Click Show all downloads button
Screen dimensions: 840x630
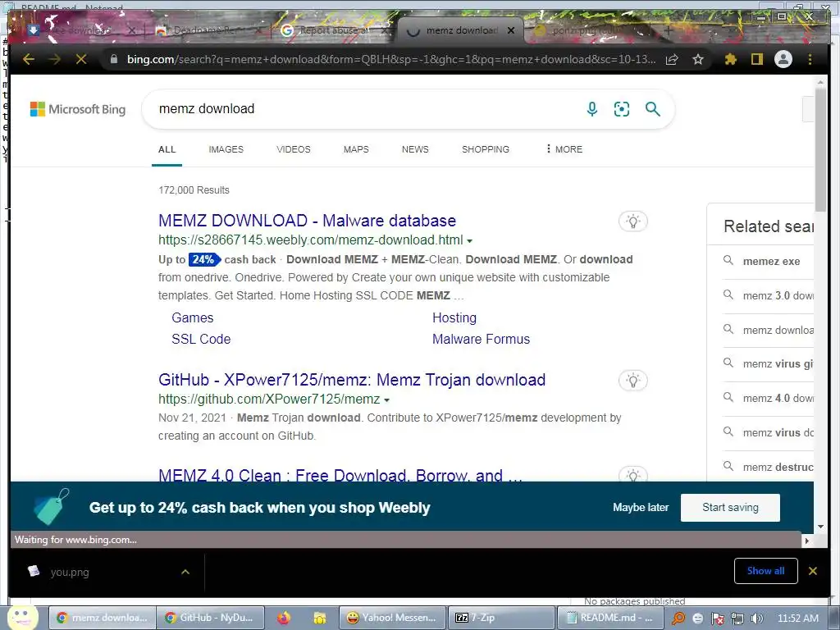point(765,571)
